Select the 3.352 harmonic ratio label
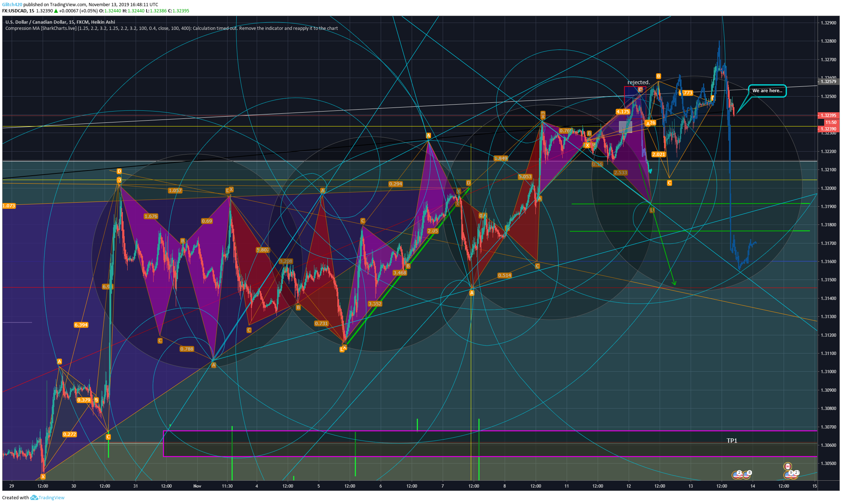Image resolution: width=842 pixels, height=504 pixels. tap(375, 304)
